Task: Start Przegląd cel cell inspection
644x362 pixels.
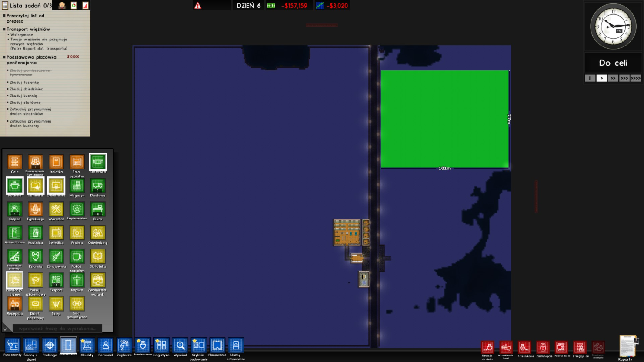Action: click(580, 347)
